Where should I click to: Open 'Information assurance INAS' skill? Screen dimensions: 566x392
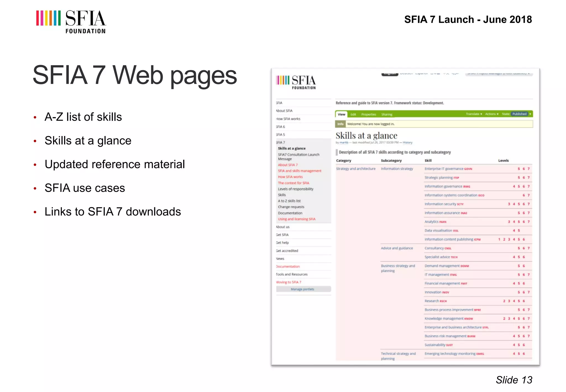click(x=446, y=213)
